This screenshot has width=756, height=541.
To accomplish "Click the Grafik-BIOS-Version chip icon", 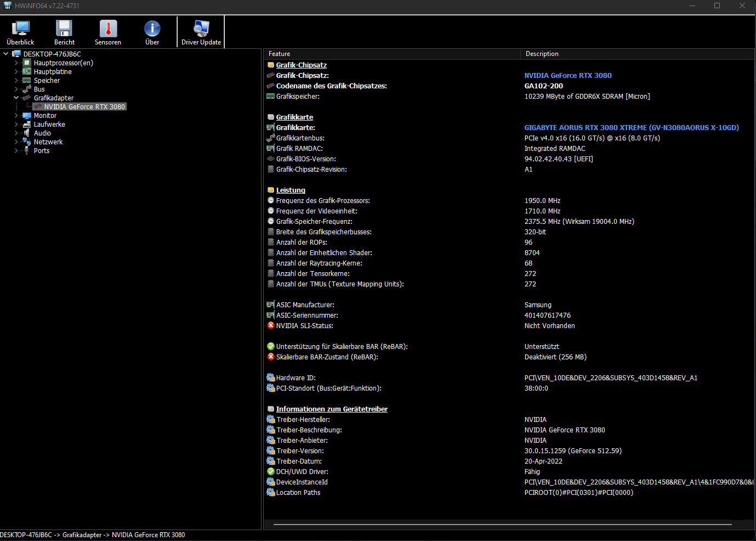I will pos(271,159).
